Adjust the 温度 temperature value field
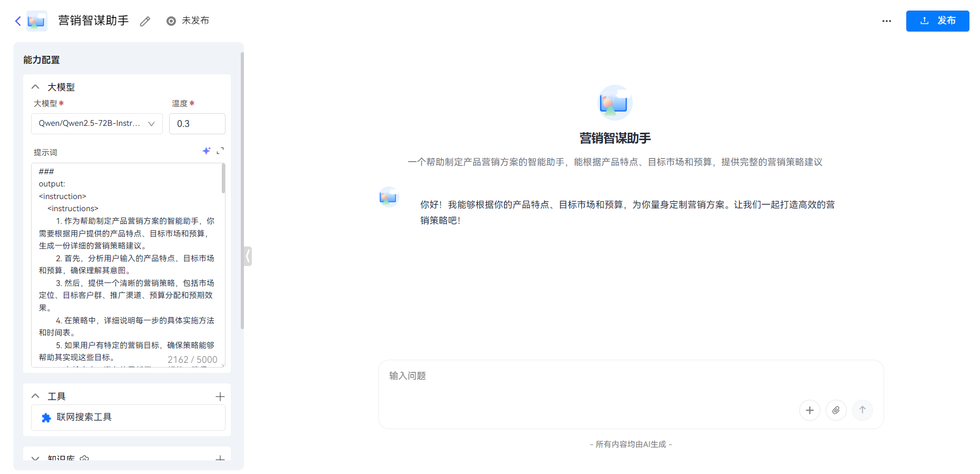 pos(197,123)
